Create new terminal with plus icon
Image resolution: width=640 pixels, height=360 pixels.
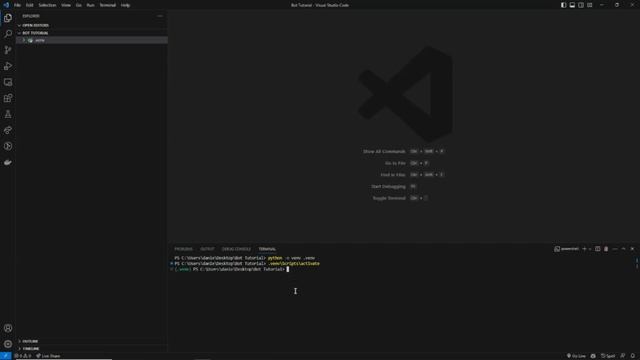pos(584,249)
